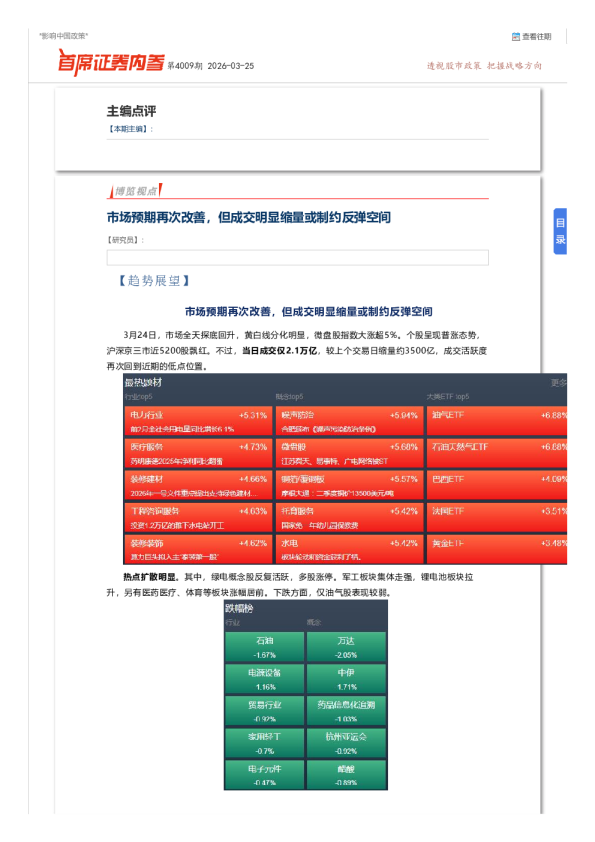Click the empty box under 【研究员】
This screenshot has width=595, height=842.
pyautogui.click(x=298, y=257)
